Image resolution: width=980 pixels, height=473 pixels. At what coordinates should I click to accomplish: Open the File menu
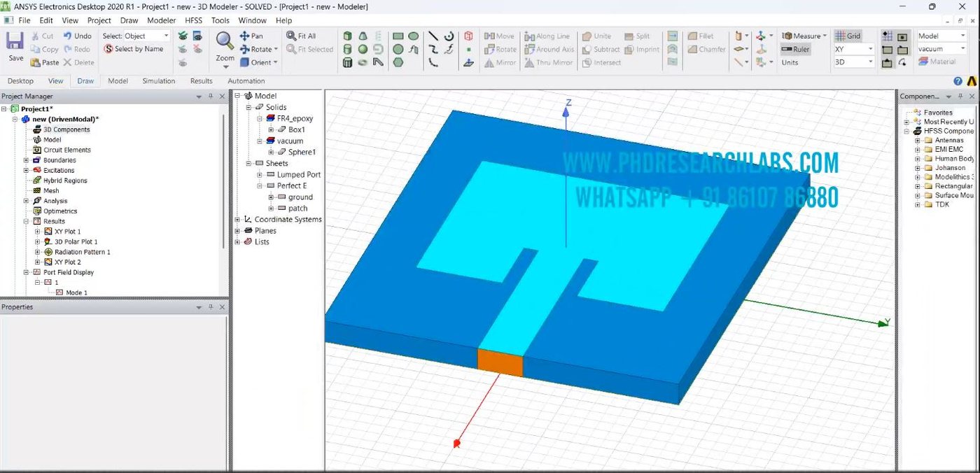pyautogui.click(x=24, y=20)
